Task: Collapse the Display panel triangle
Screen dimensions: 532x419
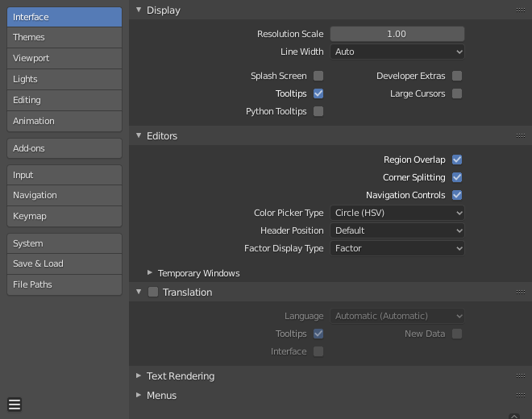Action: (x=139, y=10)
